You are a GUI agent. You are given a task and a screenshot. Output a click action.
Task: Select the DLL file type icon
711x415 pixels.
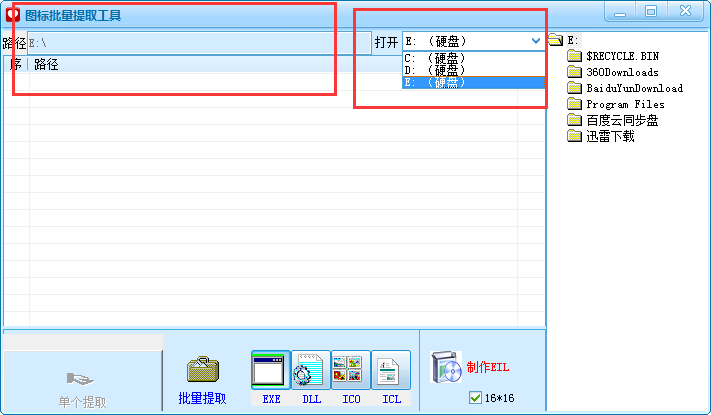[311, 370]
